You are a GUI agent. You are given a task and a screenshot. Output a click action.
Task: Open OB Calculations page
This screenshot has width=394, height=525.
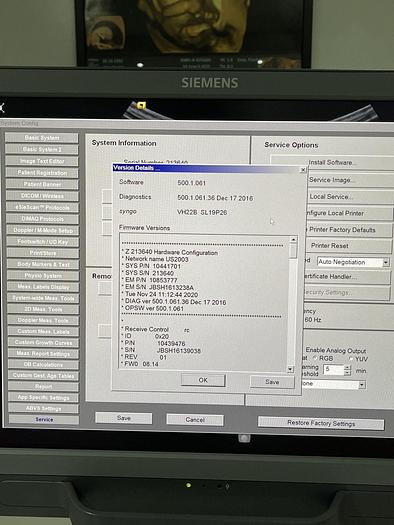click(44, 364)
